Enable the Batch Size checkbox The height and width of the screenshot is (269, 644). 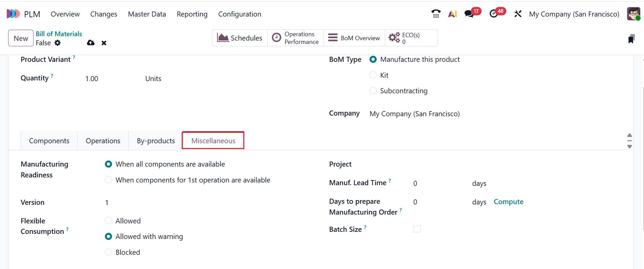[x=417, y=229]
